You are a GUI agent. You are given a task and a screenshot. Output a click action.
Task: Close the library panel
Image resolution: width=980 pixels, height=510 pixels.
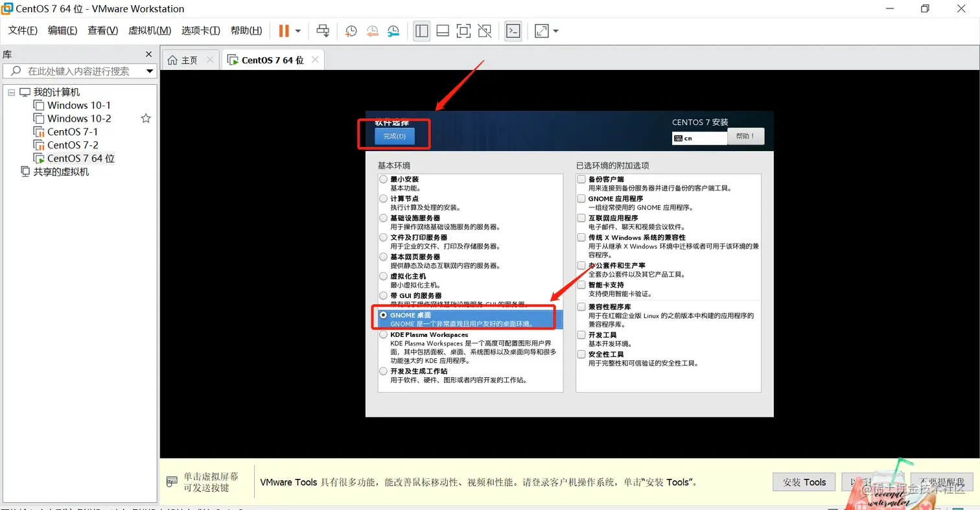click(x=148, y=54)
